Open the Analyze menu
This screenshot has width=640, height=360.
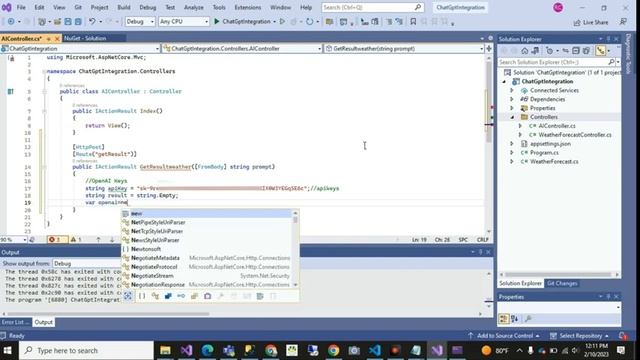(193, 7)
